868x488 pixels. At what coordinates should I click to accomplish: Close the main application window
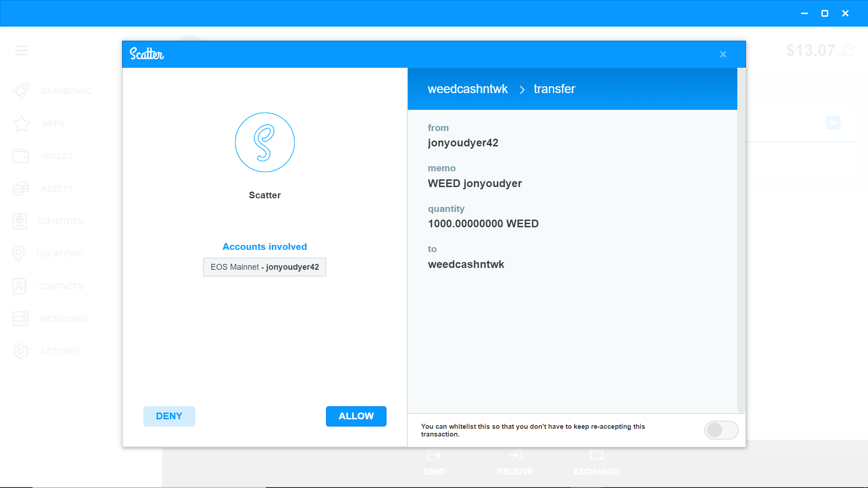pos(845,14)
